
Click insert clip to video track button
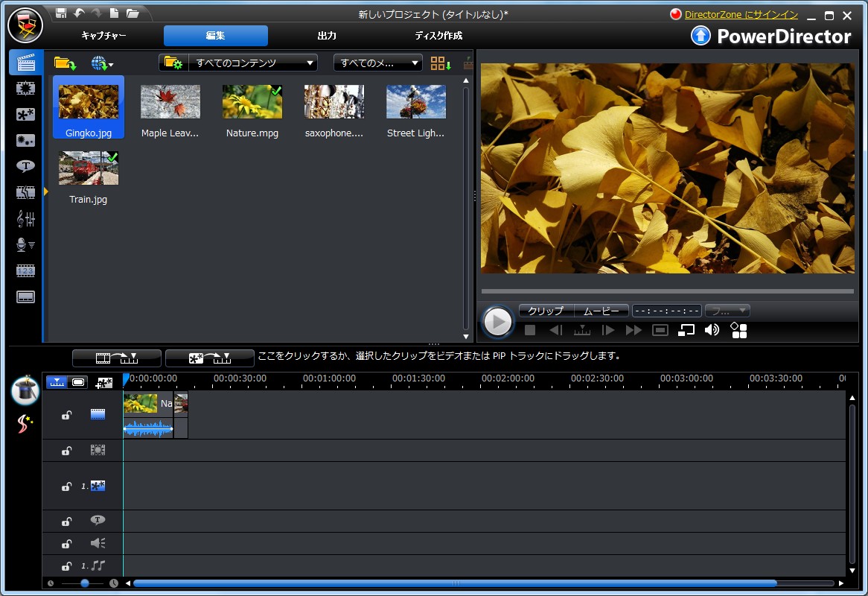coord(117,358)
